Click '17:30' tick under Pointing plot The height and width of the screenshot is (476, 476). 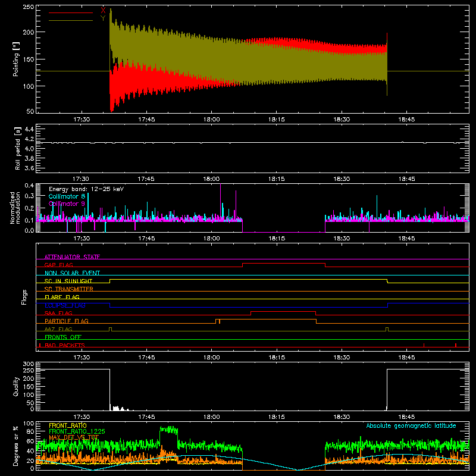(x=82, y=120)
